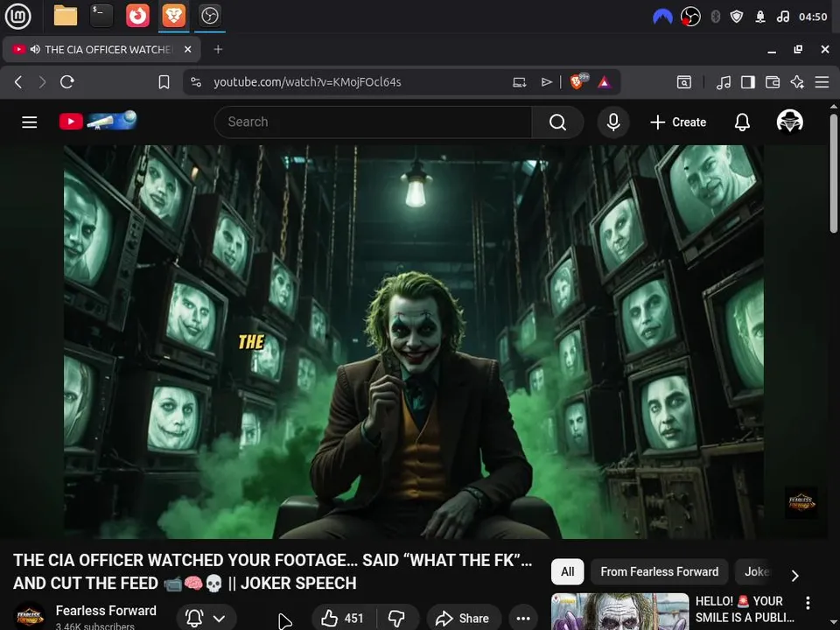Screen dimensions: 840x630
Task: Open options menu for HELLO video
Action: tap(808, 603)
